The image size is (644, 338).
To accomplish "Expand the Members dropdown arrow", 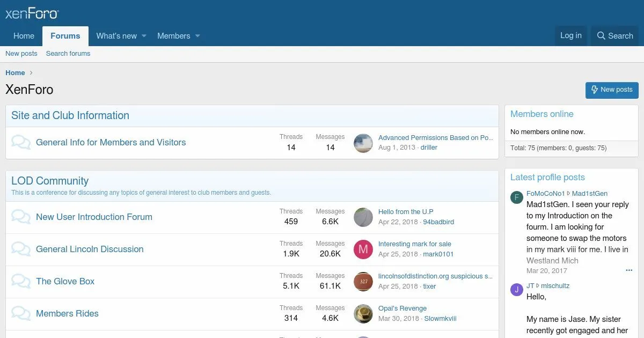I will tap(197, 36).
